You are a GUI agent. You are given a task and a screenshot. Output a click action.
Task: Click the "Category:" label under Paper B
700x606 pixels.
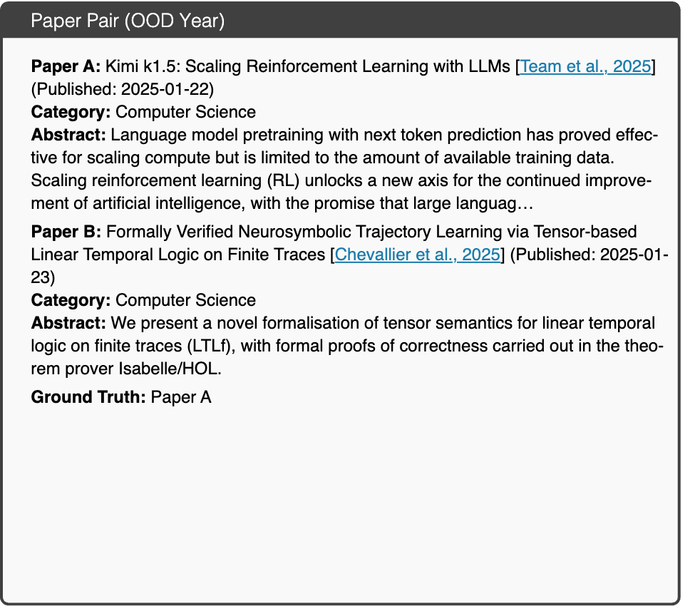click(71, 300)
